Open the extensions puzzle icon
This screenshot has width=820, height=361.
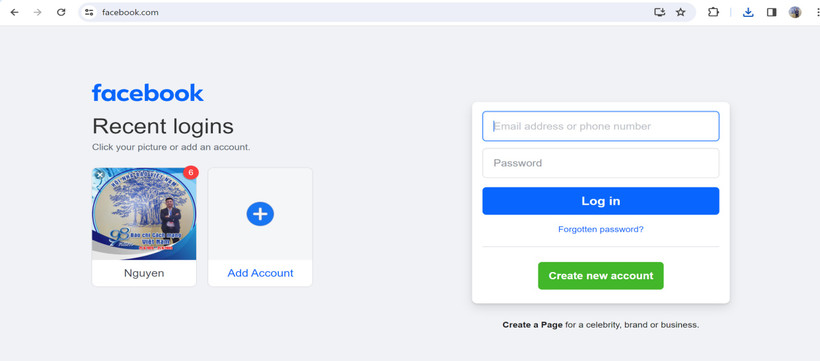713,12
